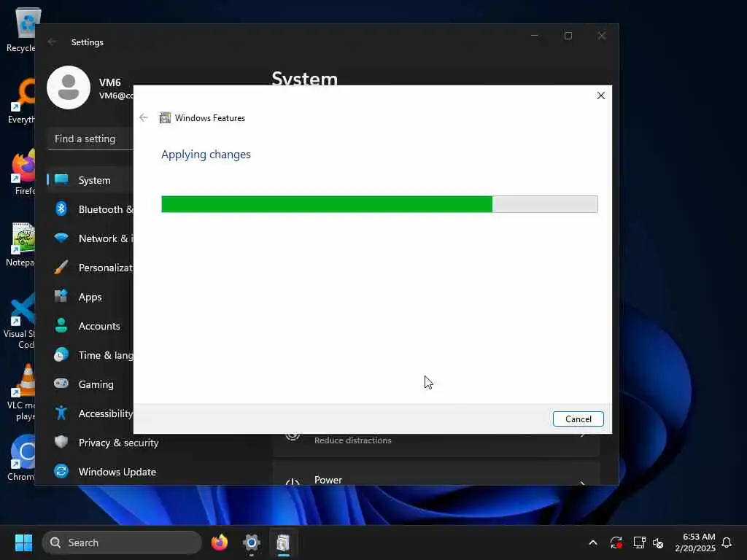Select the Notepad++ desktop shortcut

click(20, 244)
